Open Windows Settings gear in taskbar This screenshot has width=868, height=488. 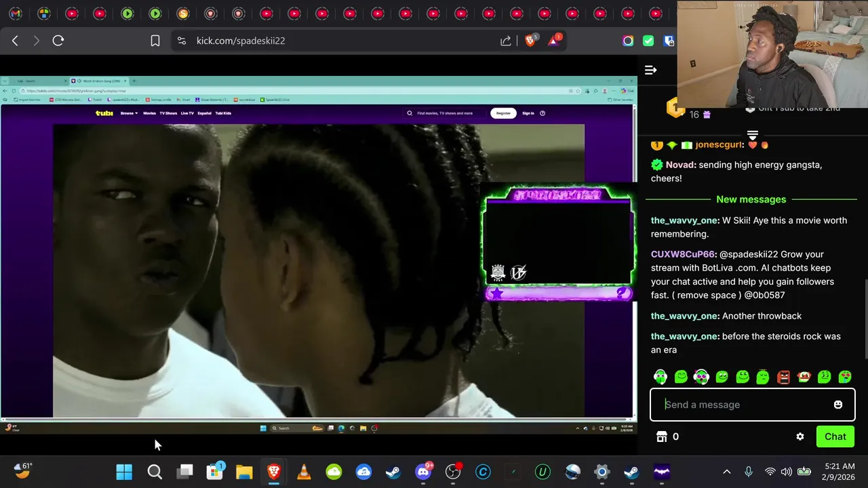tap(602, 472)
